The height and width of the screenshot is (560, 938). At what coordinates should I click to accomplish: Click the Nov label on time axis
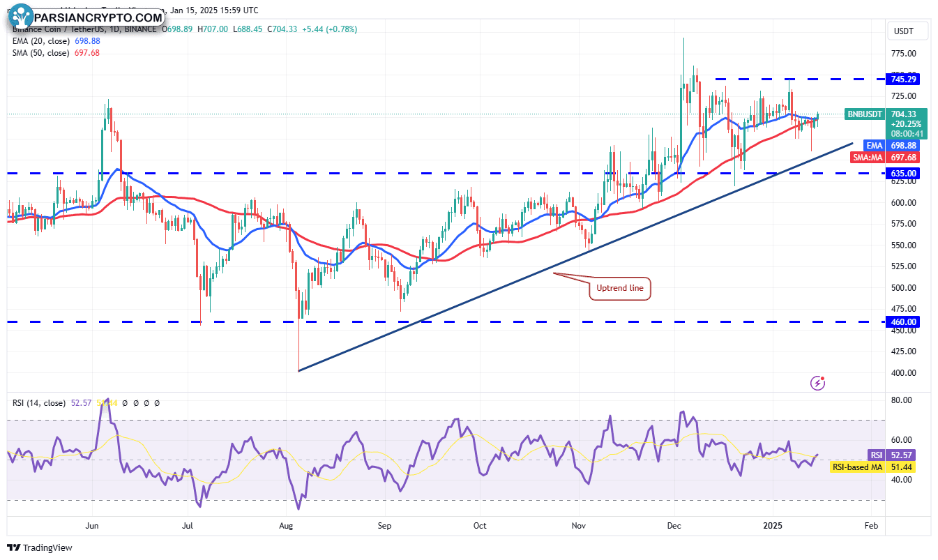click(x=579, y=524)
